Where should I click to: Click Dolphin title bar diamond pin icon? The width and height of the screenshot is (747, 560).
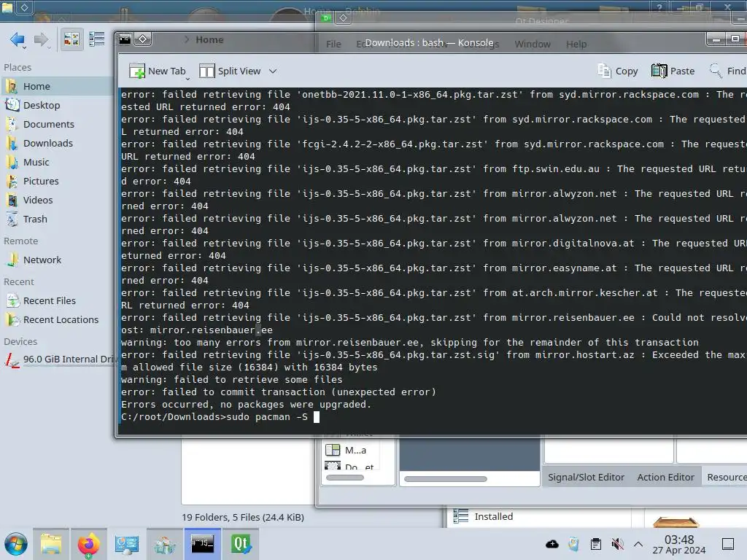24,7
